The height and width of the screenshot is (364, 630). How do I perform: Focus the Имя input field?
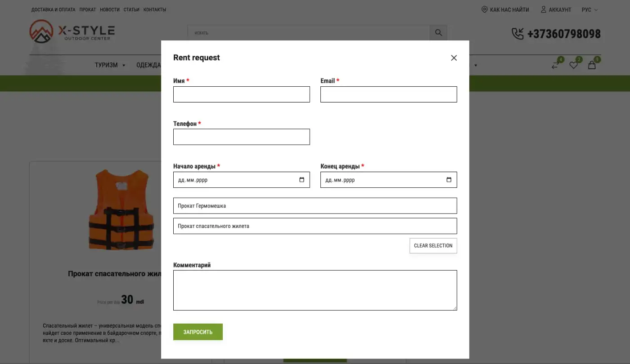(242, 94)
